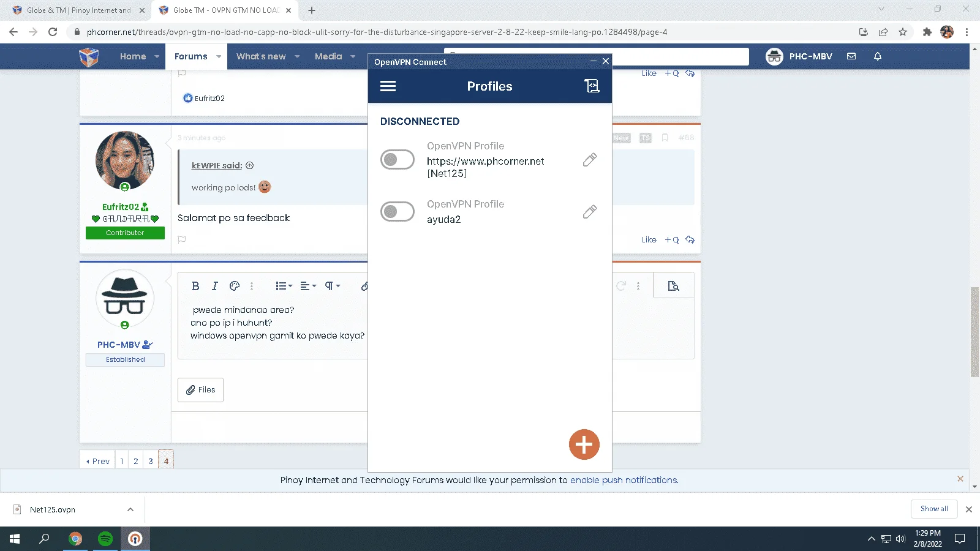Open text color palette in editor
This screenshot has height=551, width=980.
click(235, 286)
